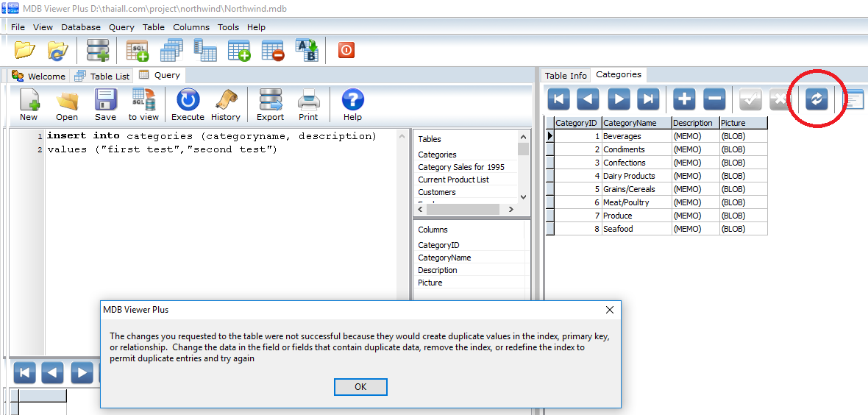Click the circled Refresh data button
868x415 pixels.
click(x=817, y=99)
